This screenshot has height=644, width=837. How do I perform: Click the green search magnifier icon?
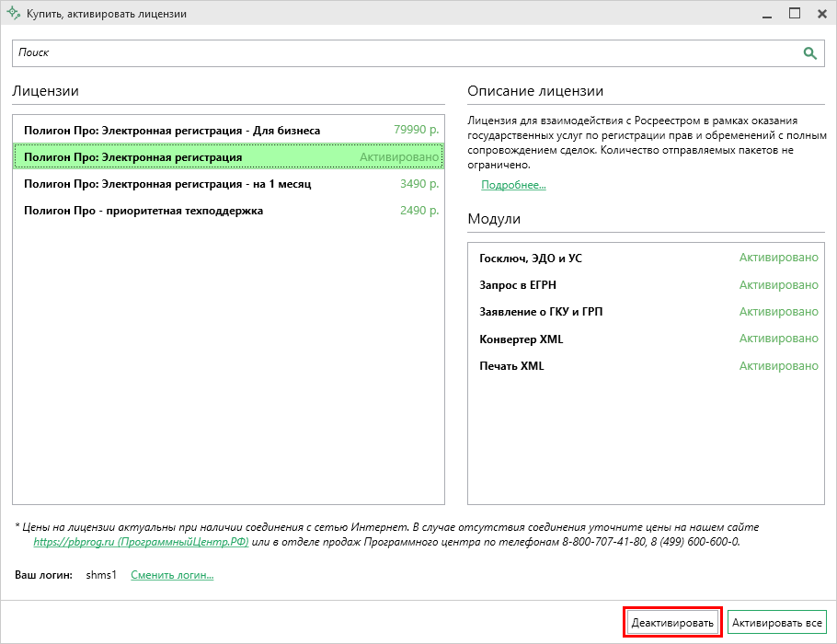(x=809, y=52)
